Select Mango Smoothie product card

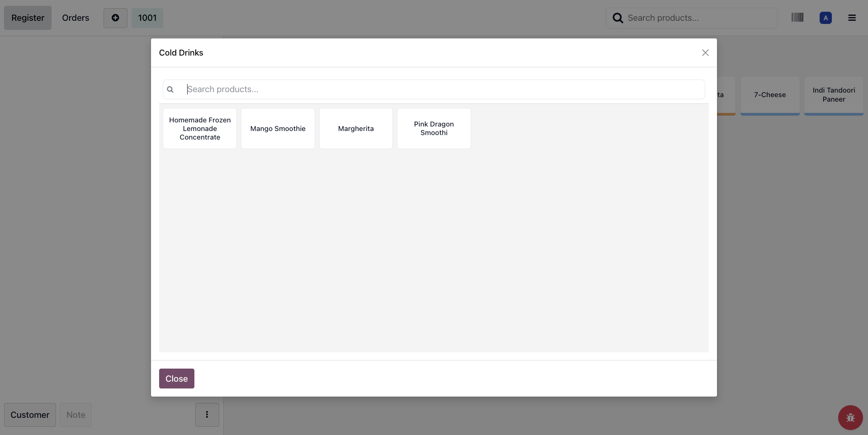(278, 129)
